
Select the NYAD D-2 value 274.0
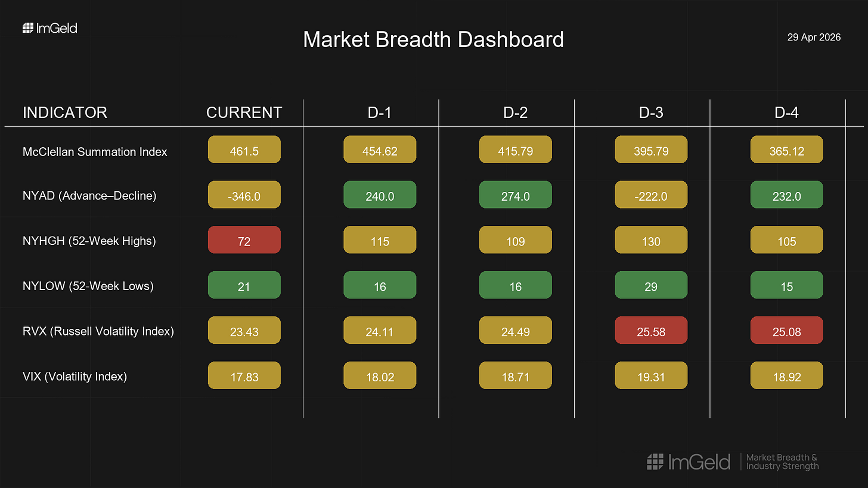(x=516, y=195)
